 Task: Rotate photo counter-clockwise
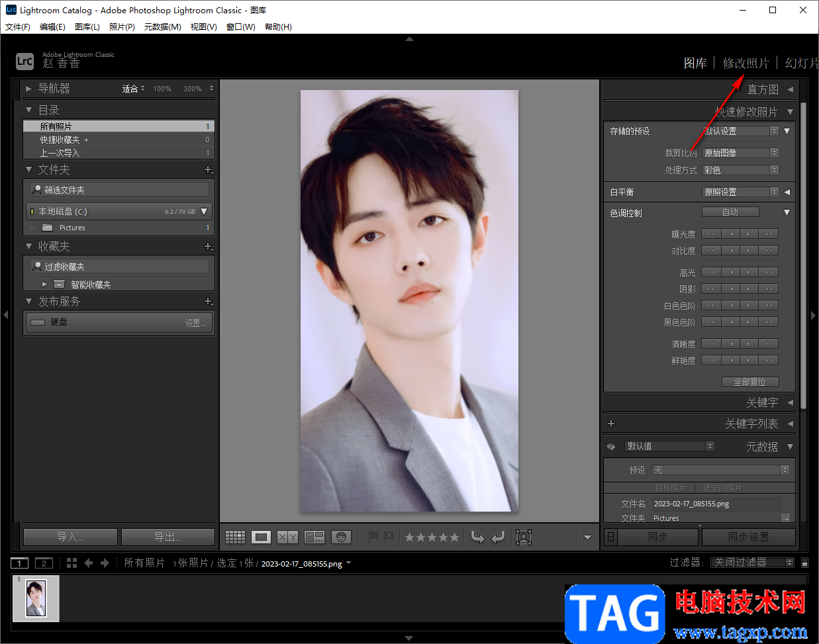tap(477, 537)
